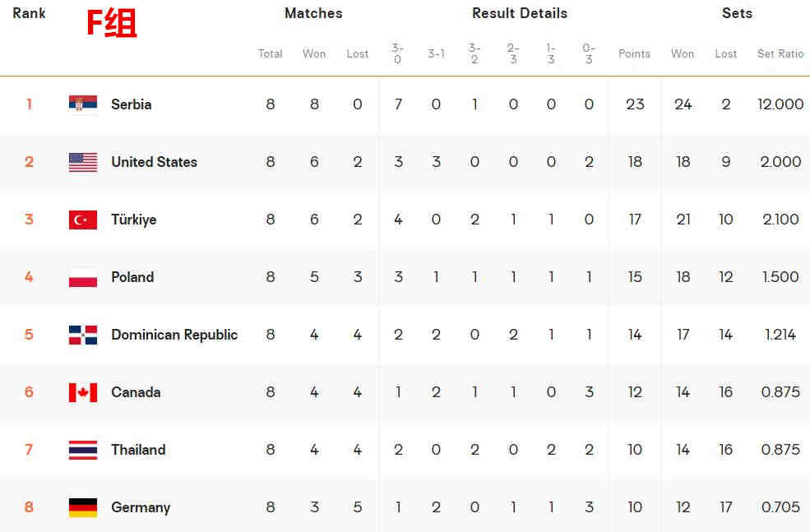Click the Thailand flag icon

(83, 450)
